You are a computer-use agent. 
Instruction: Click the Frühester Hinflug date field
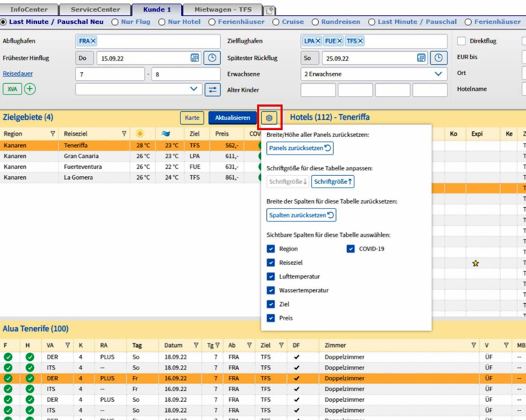point(149,58)
